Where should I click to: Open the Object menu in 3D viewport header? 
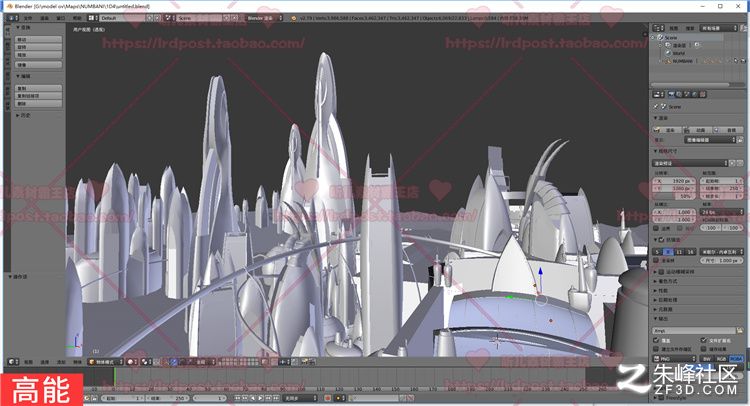[77, 362]
